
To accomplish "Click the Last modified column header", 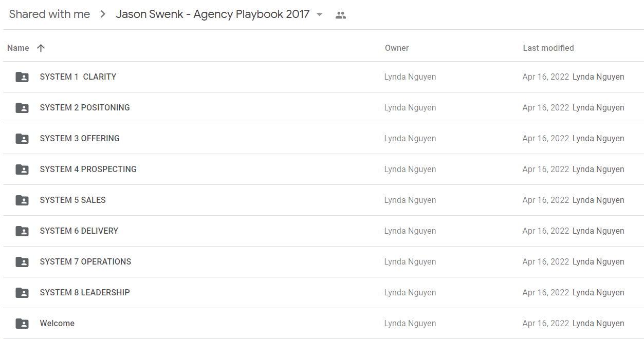I will (548, 48).
